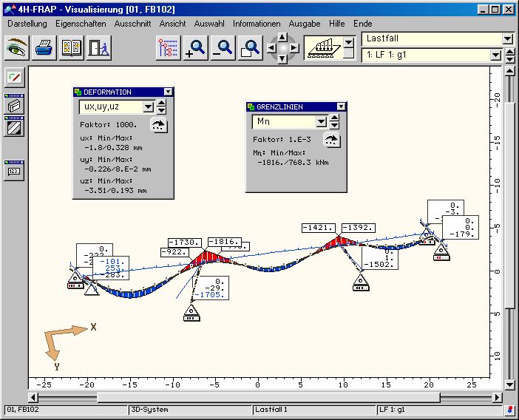Screen dimensions: 519x420
Task: Open the Informationen menu
Action: 257,24
